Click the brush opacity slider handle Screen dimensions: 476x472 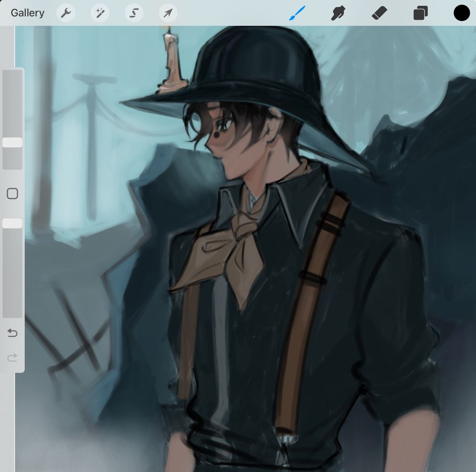(12, 223)
